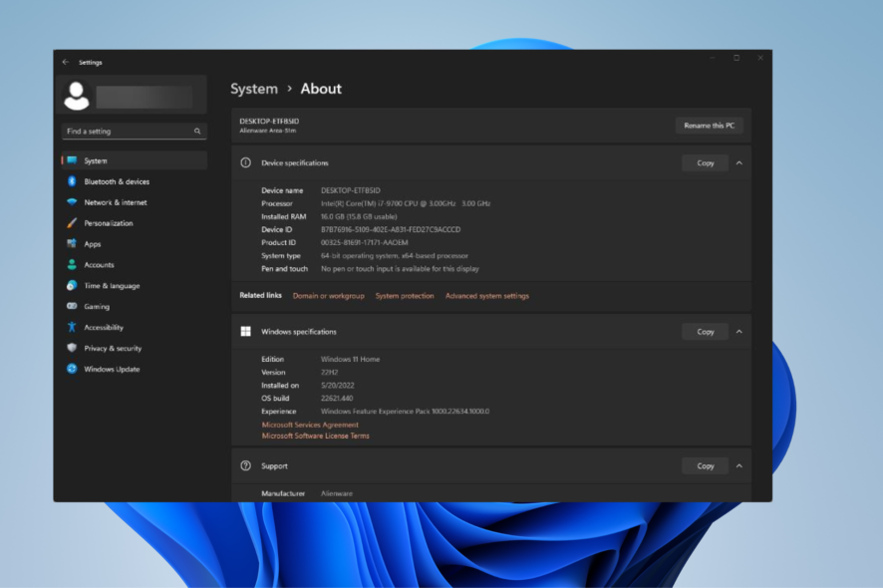Screen dimensions: 883x588
Task: Click the Find a setting search box
Action: pos(134,132)
